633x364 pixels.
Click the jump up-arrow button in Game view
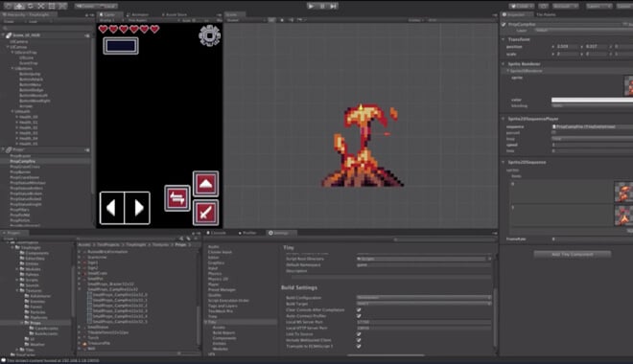[205, 184]
